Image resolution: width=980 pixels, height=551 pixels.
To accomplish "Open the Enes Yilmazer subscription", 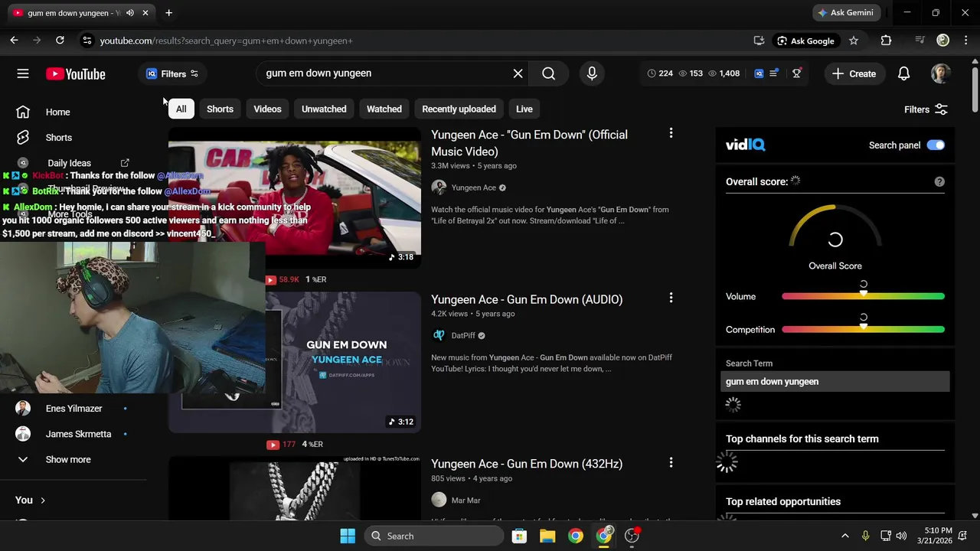I will pos(73,409).
